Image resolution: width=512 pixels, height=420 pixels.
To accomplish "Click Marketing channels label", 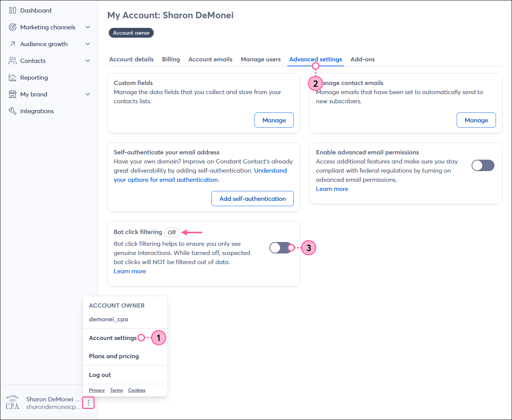I will click(48, 27).
